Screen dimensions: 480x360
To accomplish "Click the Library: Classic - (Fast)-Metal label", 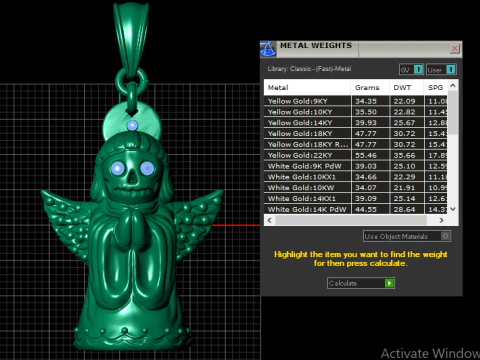I will (x=309, y=69).
